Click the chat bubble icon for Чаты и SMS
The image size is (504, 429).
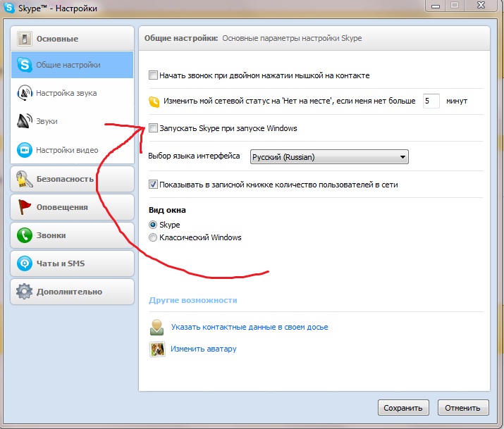point(25,263)
